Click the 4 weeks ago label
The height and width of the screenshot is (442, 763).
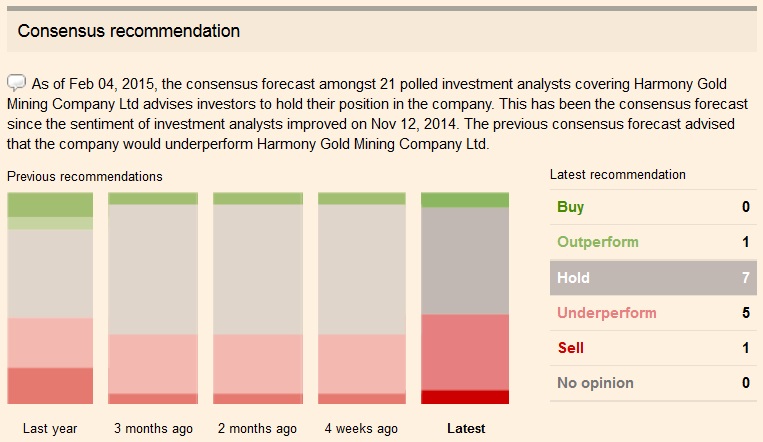click(x=361, y=428)
